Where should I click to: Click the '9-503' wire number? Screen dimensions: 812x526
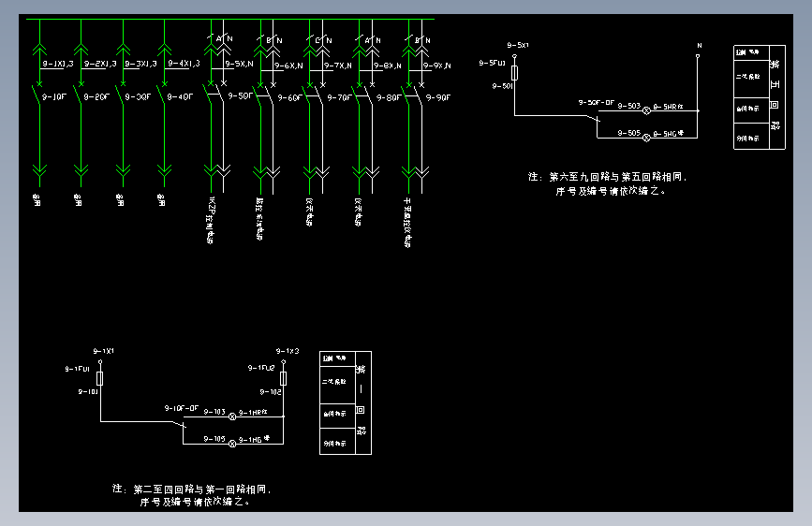pyautogui.click(x=629, y=106)
